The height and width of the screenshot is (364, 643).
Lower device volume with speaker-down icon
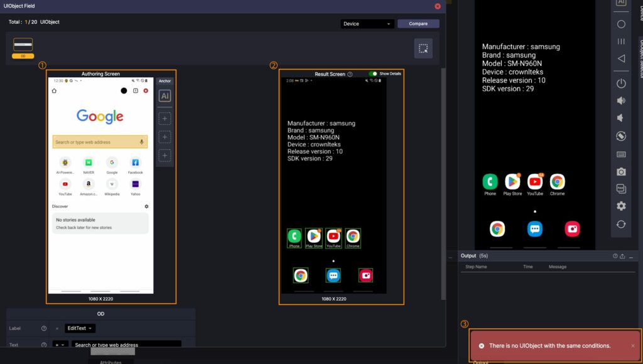point(620,118)
